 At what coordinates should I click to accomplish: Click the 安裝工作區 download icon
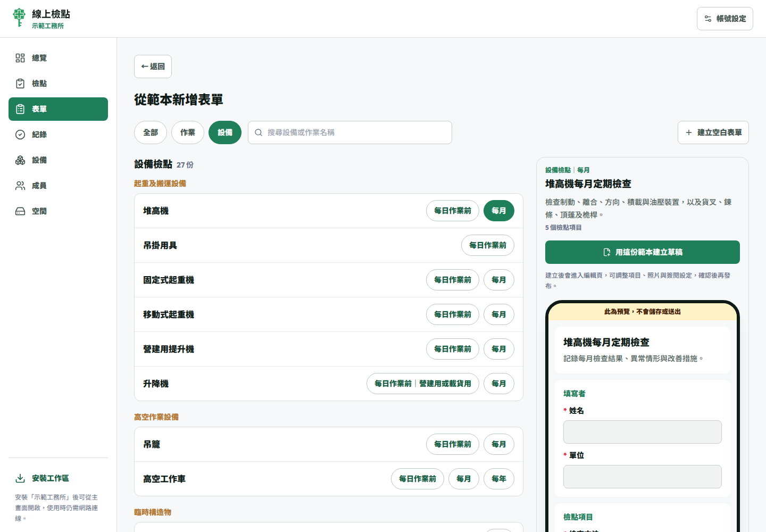coord(20,478)
